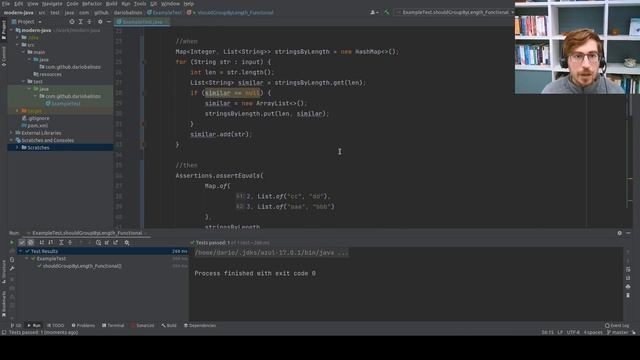
Task: Click the build project hammer icon
Action: 387,13
